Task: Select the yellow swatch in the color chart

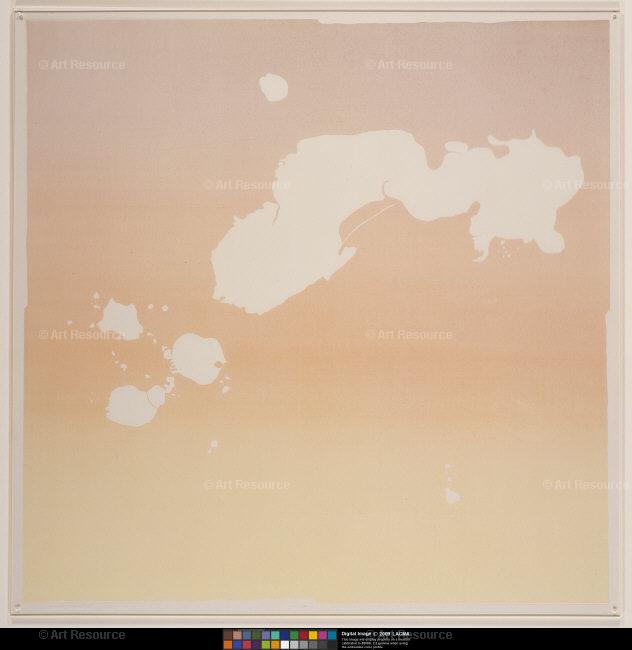Action: pyautogui.click(x=313, y=635)
